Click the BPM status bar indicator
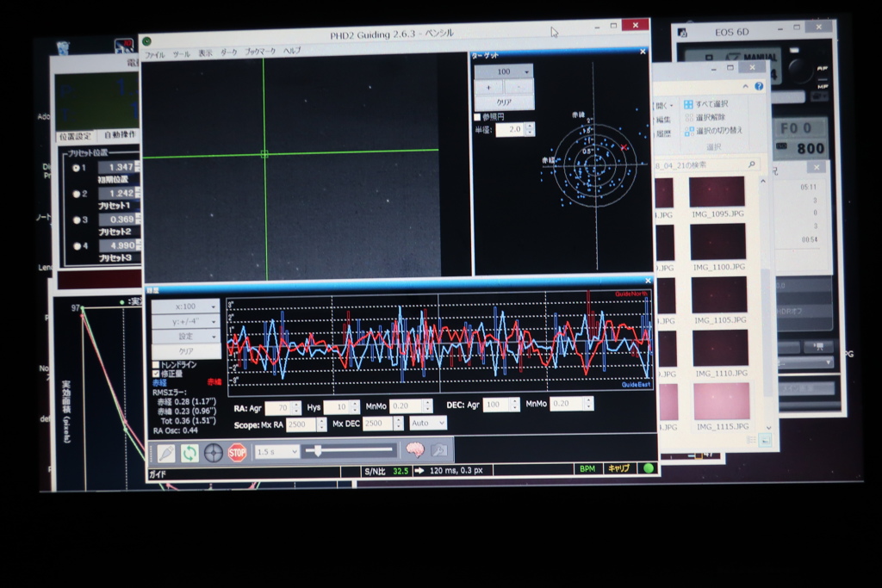 point(587,468)
